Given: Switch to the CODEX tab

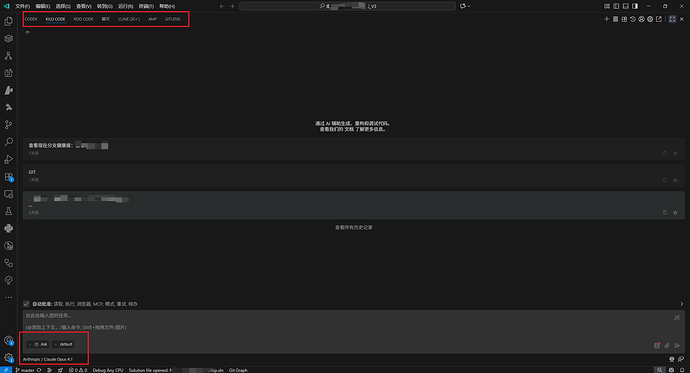Looking at the screenshot, I should coord(31,19).
